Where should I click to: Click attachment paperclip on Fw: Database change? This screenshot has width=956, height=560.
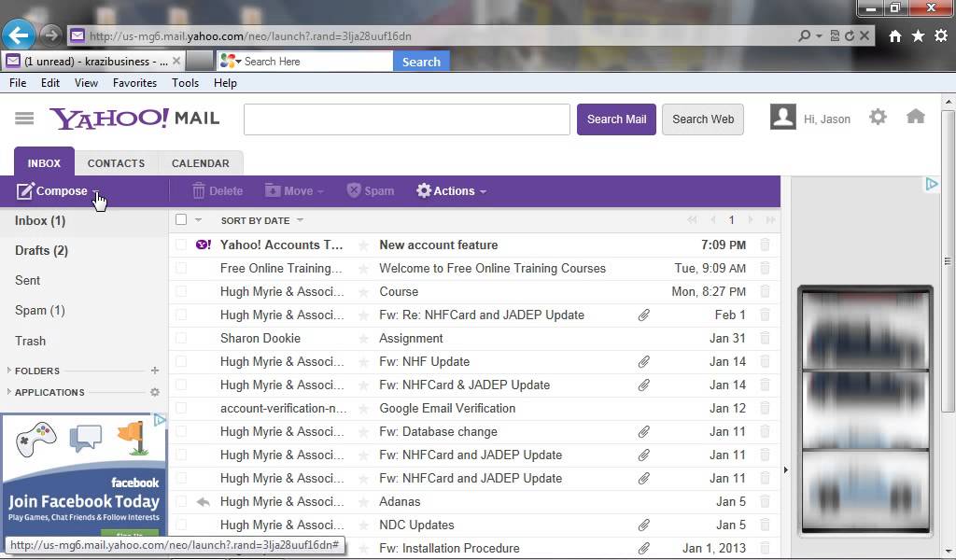tap(644, 432)
